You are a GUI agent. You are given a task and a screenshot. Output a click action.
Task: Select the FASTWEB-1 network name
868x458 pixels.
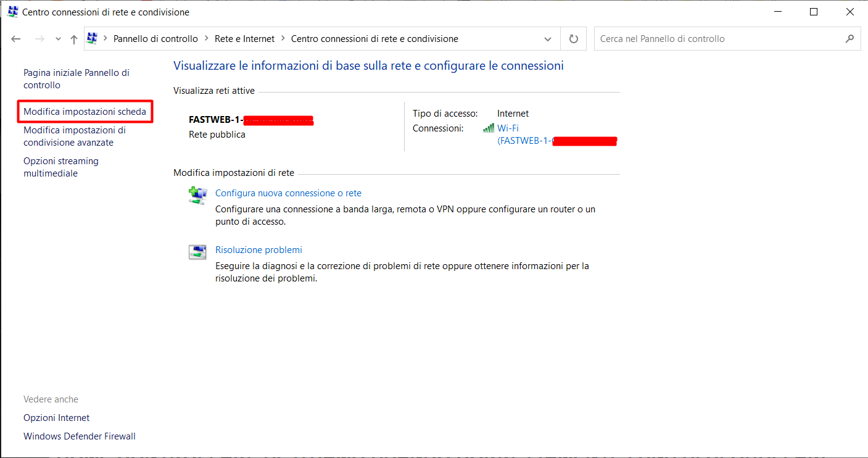tap(251, 120)
